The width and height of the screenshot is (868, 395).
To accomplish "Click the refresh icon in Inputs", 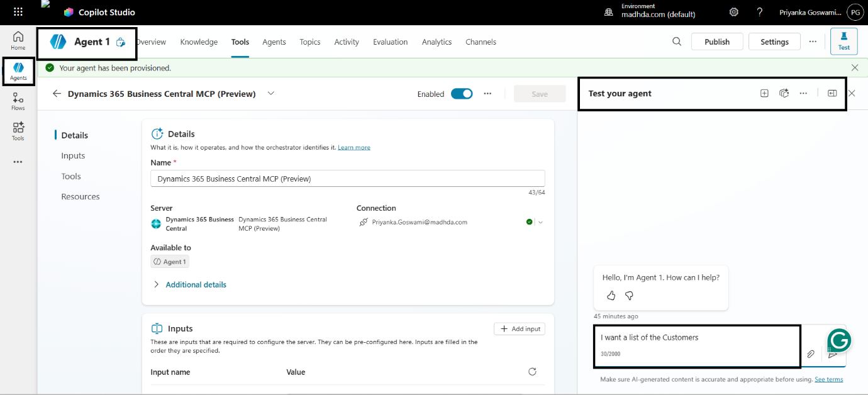I will click(532, 372).
